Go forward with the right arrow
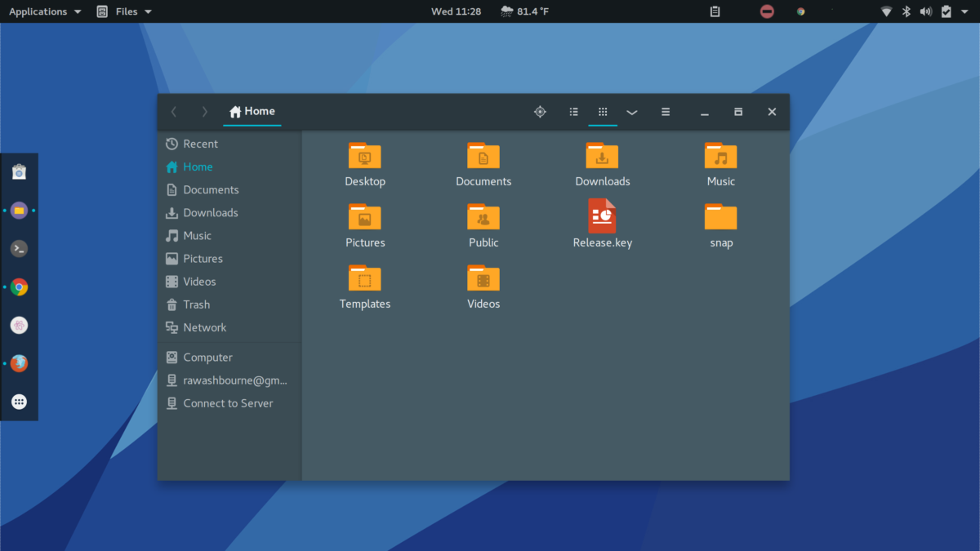This screenshot has height=551, width=980. pyautogui.click(x=204, y=112)
